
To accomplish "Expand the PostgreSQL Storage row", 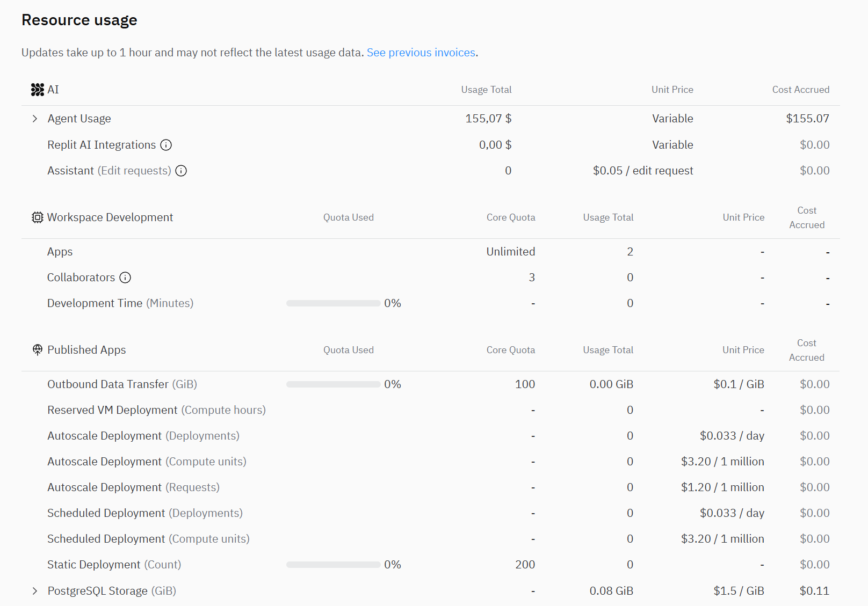I will pos(35,591).
